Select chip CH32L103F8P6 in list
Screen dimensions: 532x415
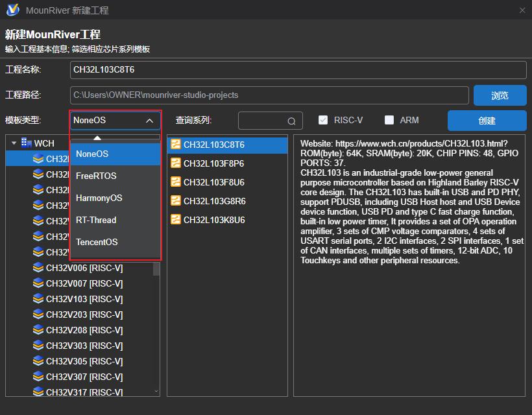click(227, 163)
